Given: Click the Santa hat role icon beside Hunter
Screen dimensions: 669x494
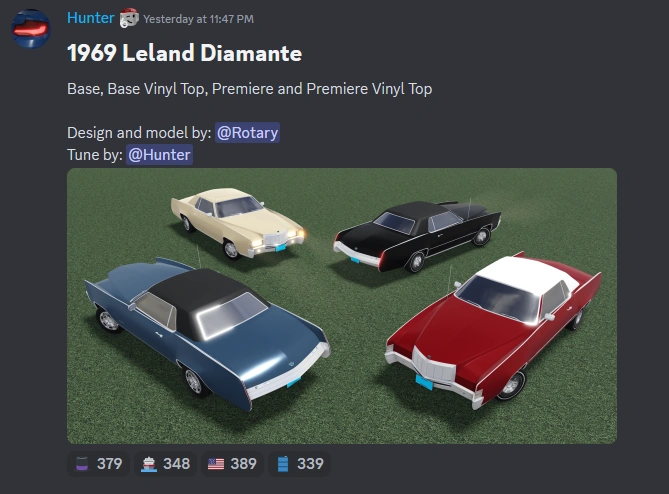Looking at the screenshot, I should coord(128,18).
